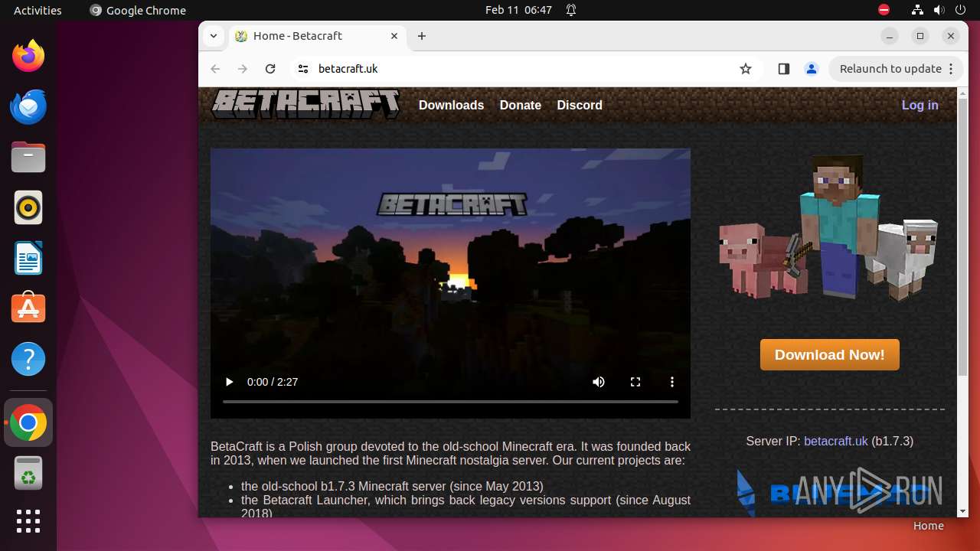
Task: Open the Chrome profile avatar
Action: (812, 69)
